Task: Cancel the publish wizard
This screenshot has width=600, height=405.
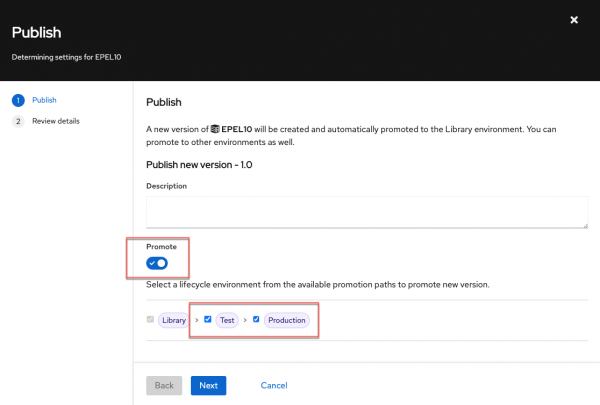Action: (274, 385)
